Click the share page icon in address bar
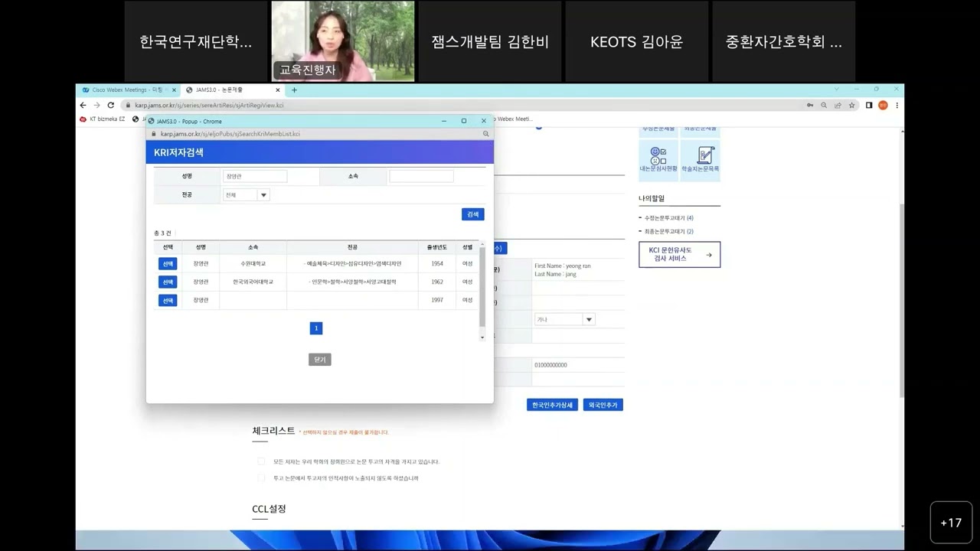 click(838, 106)
